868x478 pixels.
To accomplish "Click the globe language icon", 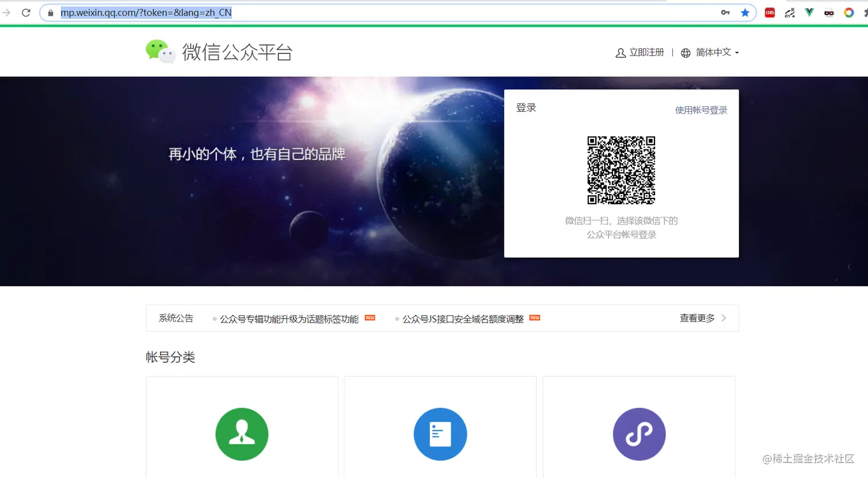I will (685, 53).
